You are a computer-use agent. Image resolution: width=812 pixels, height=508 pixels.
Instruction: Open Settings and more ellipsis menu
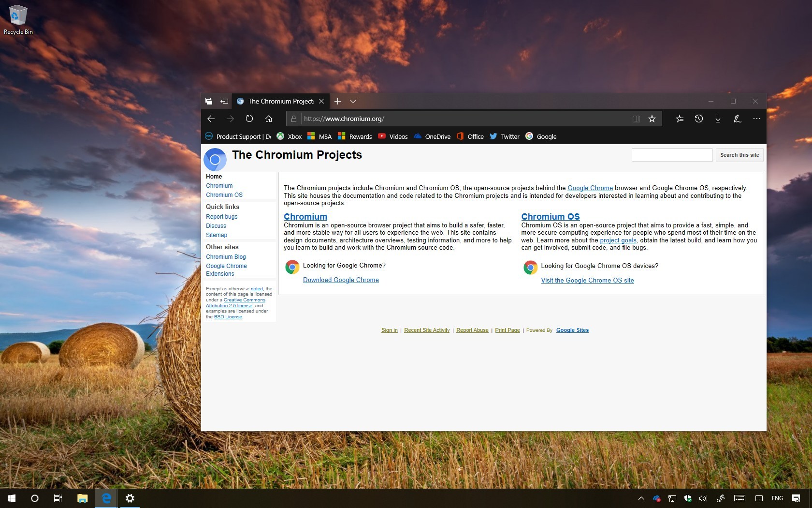pyautogui.click(x=757, y=119)
